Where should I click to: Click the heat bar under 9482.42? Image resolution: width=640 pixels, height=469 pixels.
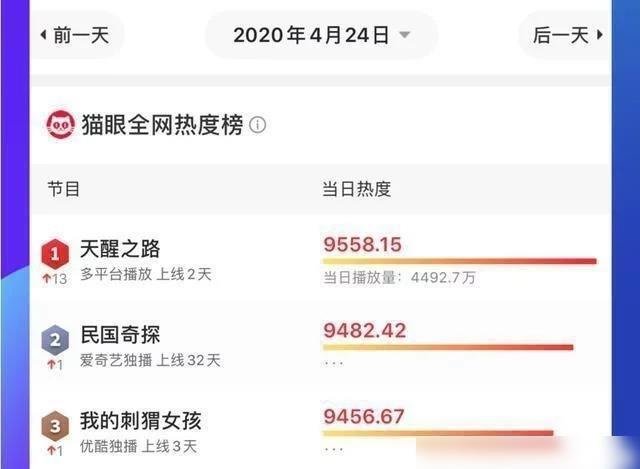click(x=447, y=348)
